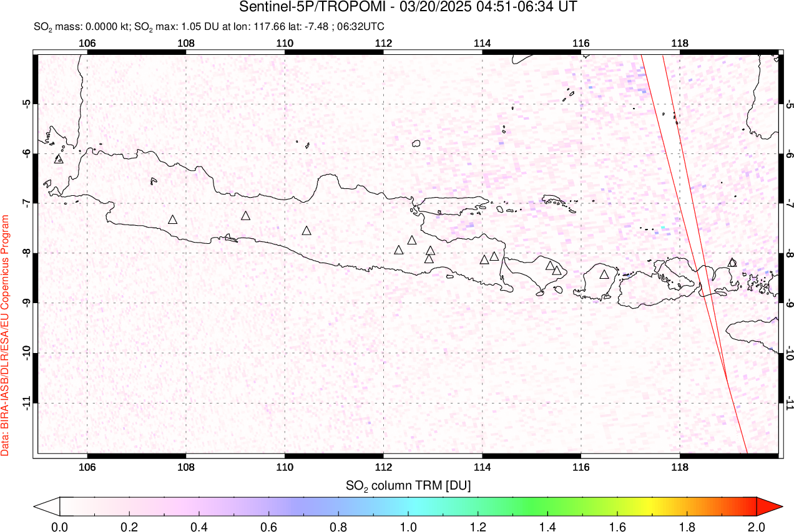Click the vertical BIRA-IASB/DLR/ESA/EU data credit text
Image resolution: width=794 pixels, height=532 pixels.
pos(5,335)
